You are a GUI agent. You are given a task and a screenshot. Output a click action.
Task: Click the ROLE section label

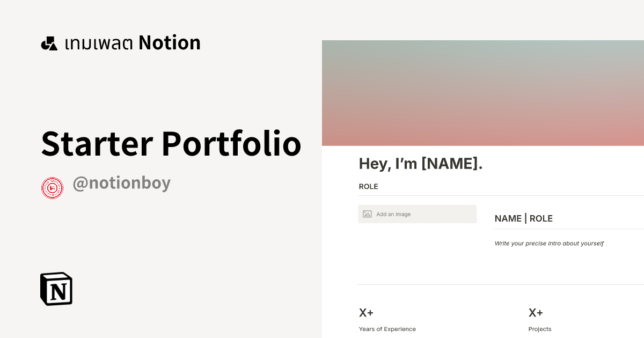click(368, 186)
